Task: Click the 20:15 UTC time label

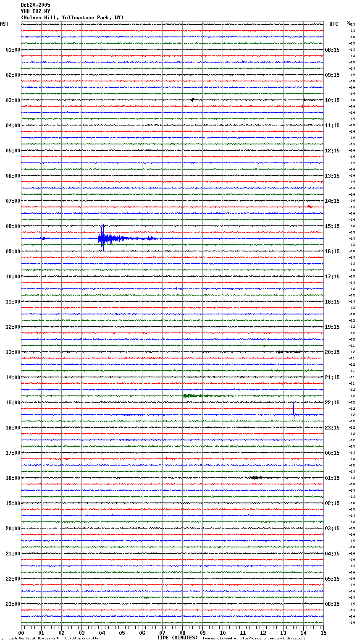Action: tap(332, 352)
